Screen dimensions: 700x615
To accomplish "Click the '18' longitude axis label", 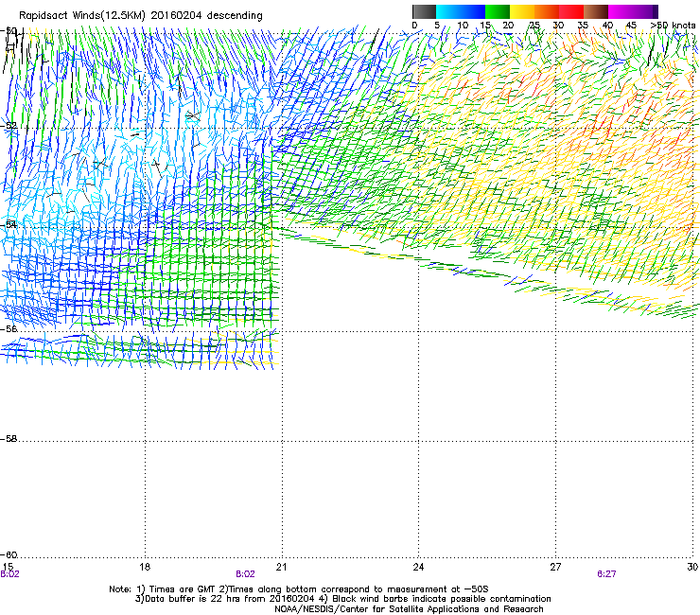I will click(x=145, y=567).
